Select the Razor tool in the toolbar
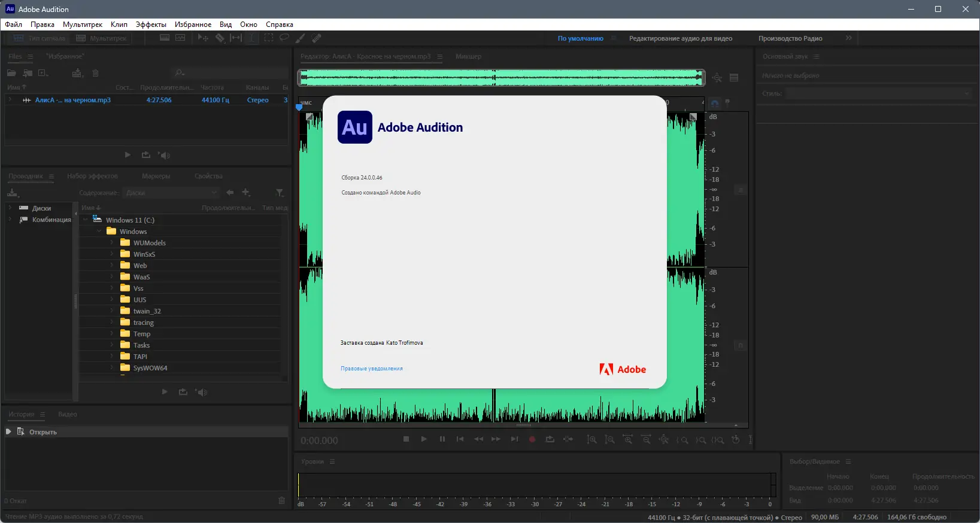Screen dimensions: 980x523 (220, 38)
